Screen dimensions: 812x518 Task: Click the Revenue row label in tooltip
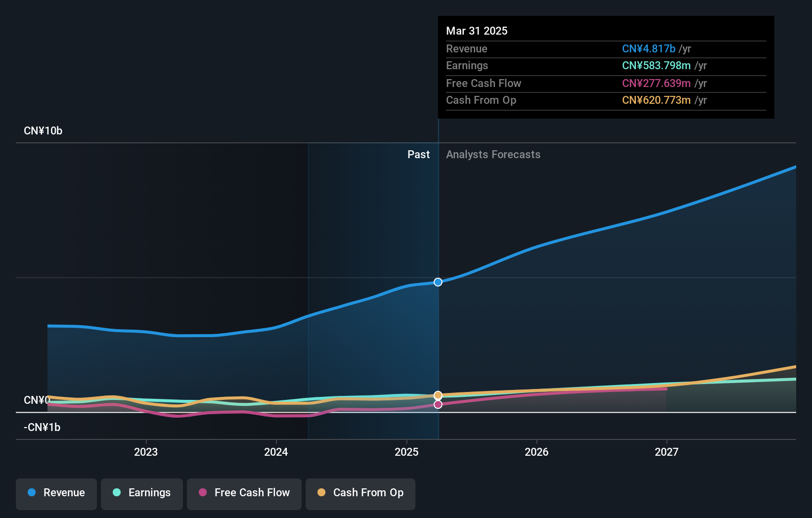click(x=466, y=48)
